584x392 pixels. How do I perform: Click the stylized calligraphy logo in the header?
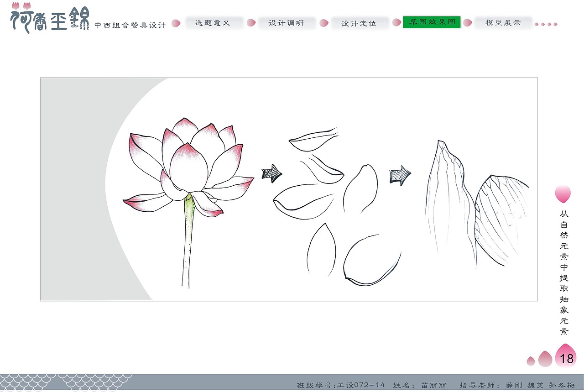pos(50,18)
